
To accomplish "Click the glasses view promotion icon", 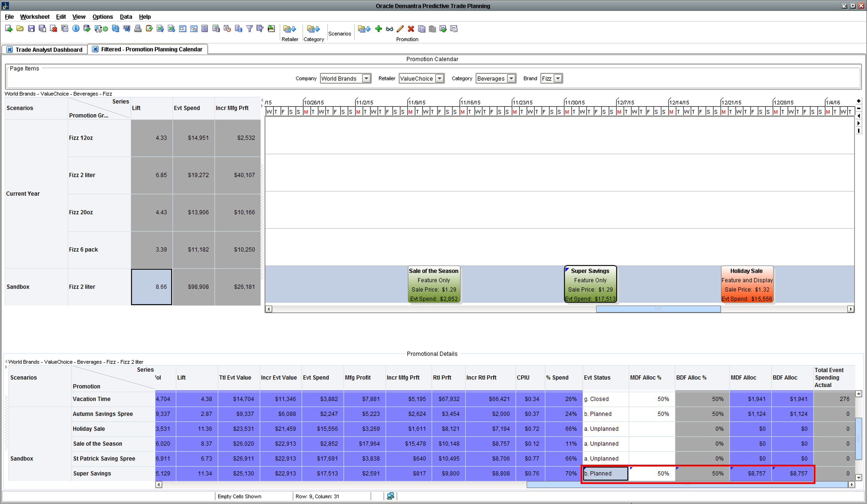I will tap(389, 29).
